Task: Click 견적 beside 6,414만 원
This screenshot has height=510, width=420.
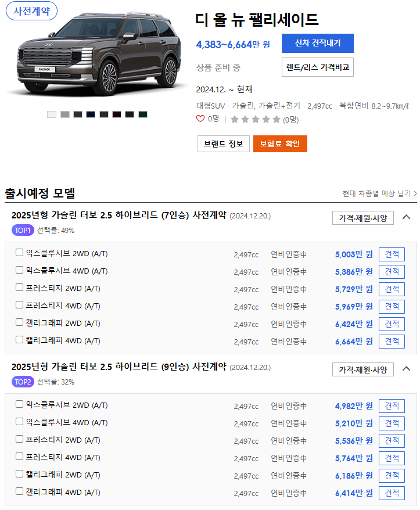Action: [392, 493]
